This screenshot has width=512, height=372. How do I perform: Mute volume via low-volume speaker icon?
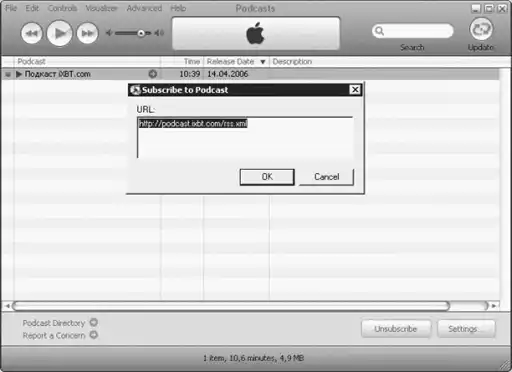point(109,33)
